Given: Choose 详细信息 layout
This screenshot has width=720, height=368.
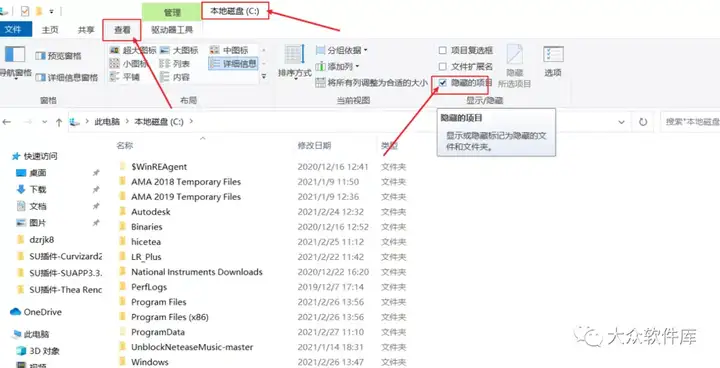Looking at the screenshot, I should (233, 63).
